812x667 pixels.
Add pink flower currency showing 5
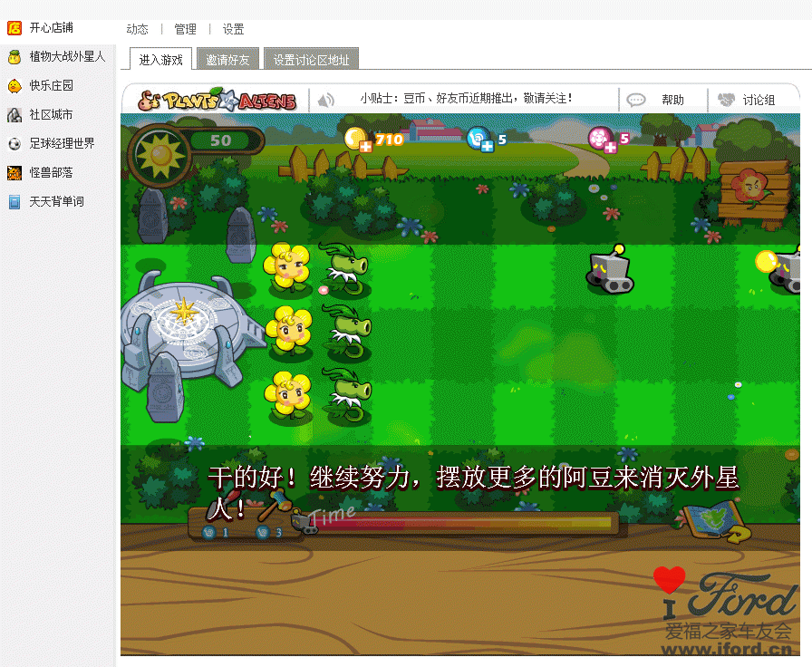coord(602,140)
